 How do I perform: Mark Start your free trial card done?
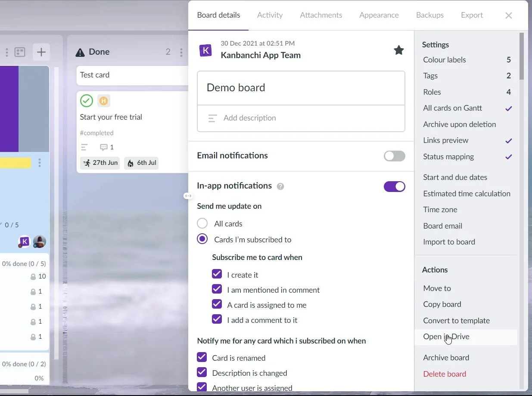87,101
